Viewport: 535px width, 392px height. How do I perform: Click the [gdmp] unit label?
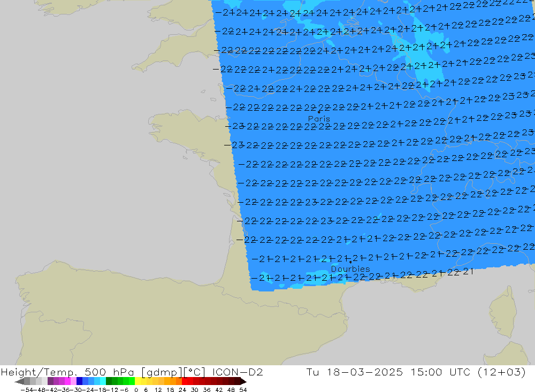tap(161, 372)
